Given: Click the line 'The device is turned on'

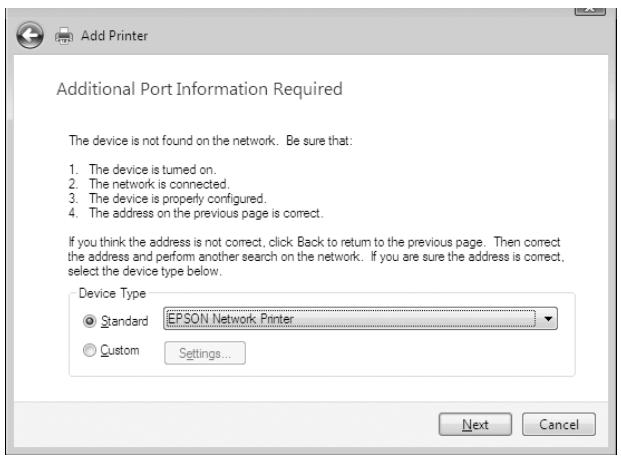Looking at the screenshot, I should point(152,170).
